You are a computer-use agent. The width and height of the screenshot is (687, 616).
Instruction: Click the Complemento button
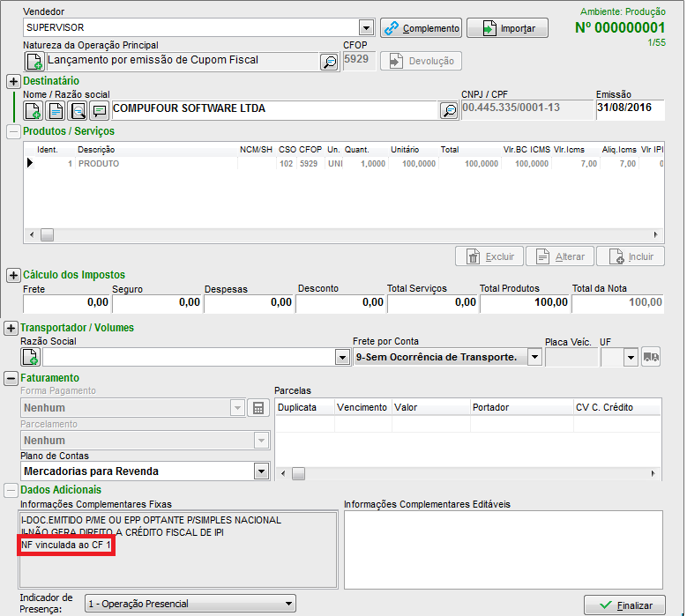tap(422, 28)
